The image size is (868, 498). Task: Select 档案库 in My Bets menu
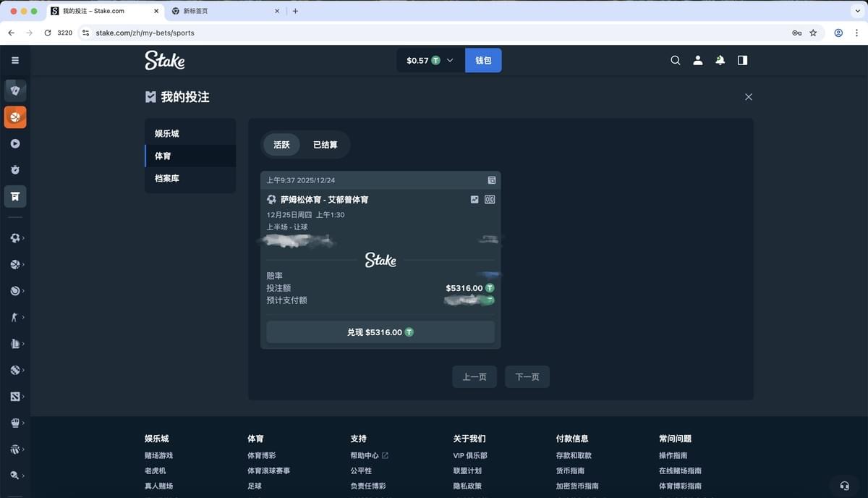(x=190, y=178)
